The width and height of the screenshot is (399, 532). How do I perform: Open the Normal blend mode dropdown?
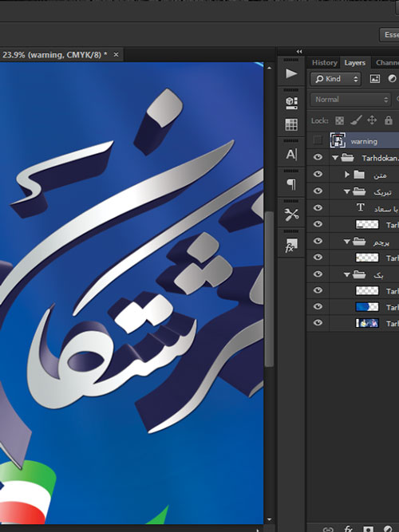click(350, 100)
